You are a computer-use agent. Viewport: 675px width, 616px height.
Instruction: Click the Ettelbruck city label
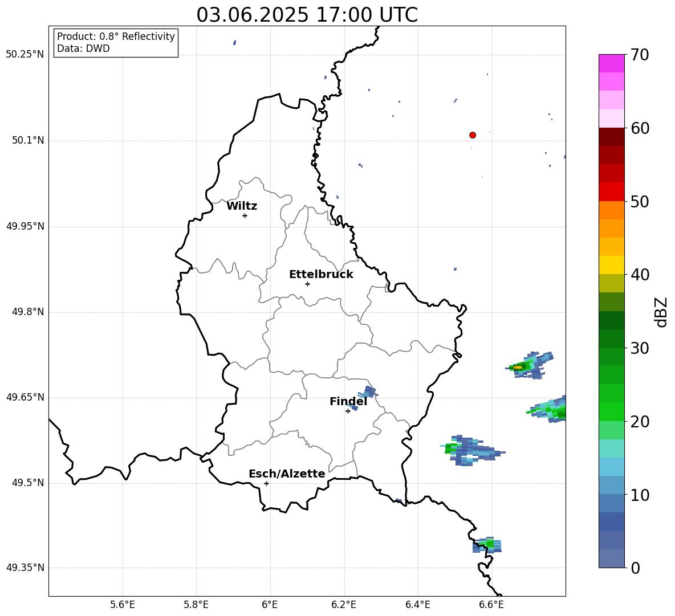click(x=321, y=275)
